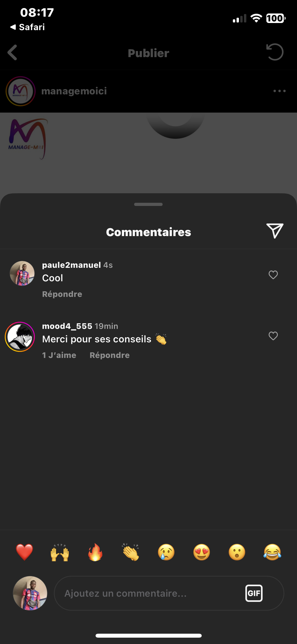Insert the heart-eyes emoji
This screenshot has height=644, width=297.
click(x=201, y=552)
